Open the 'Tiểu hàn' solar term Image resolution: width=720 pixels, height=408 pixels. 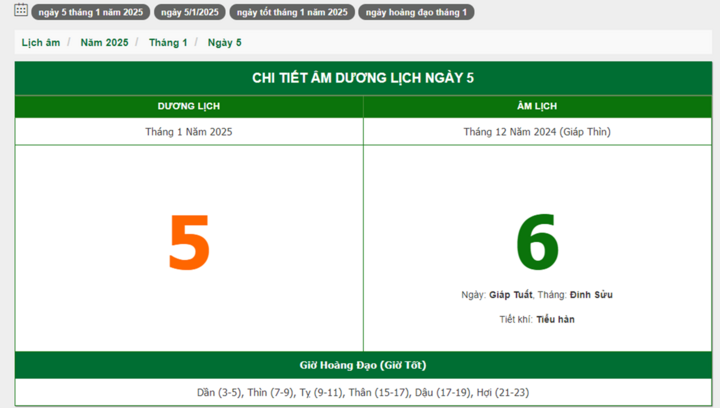point(556,319)
